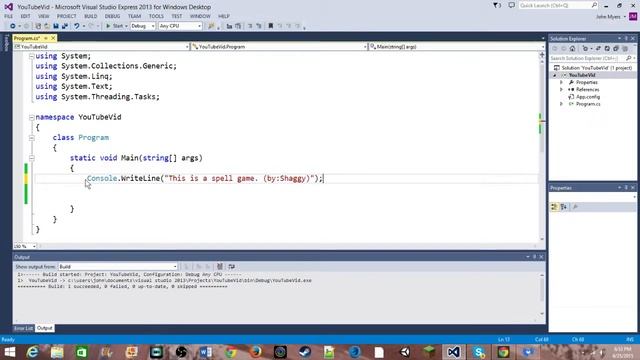The image size is (640, 360).
Task: Click the Undo toolbar icon
Action: coord(76,26)
